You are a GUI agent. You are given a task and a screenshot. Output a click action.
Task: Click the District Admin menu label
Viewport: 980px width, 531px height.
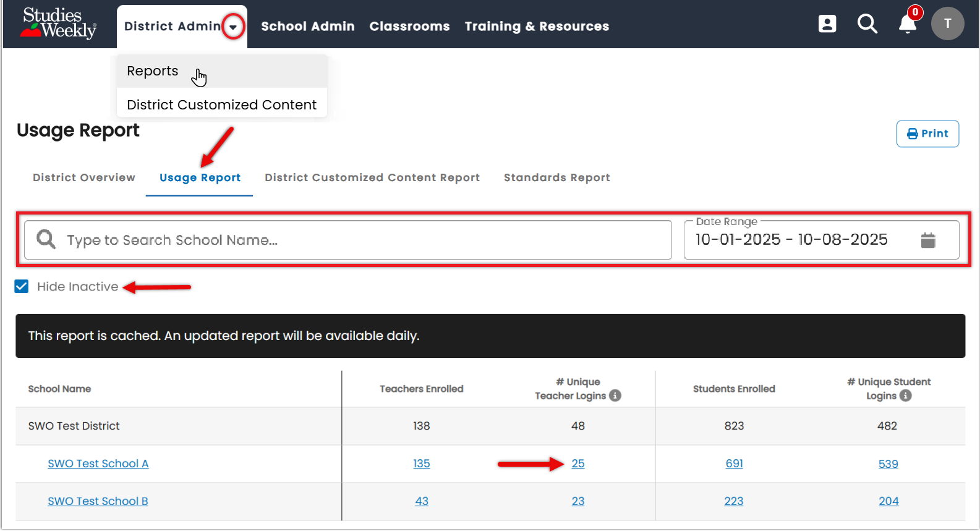click(173, 27)
